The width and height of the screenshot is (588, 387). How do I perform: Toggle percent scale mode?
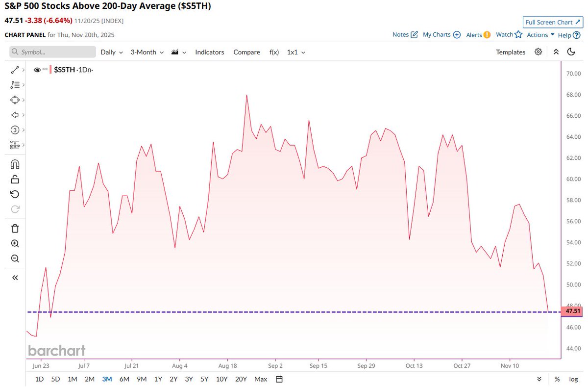[x=557, y=379]
